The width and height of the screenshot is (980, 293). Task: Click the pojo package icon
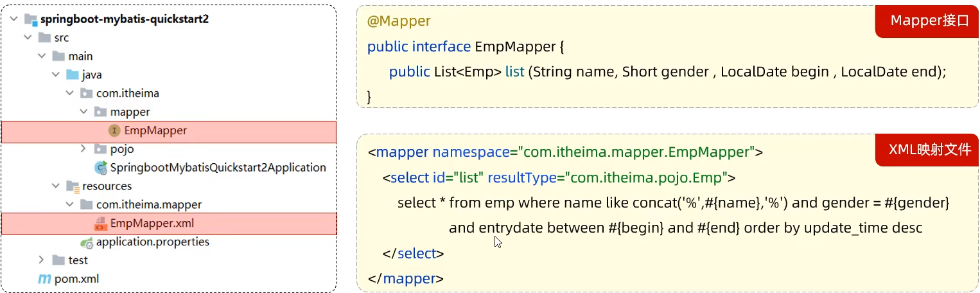click(x=100, y=149)
